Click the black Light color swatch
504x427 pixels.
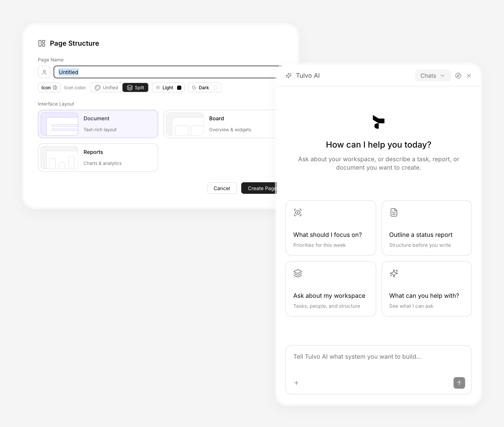click(179, 88)
